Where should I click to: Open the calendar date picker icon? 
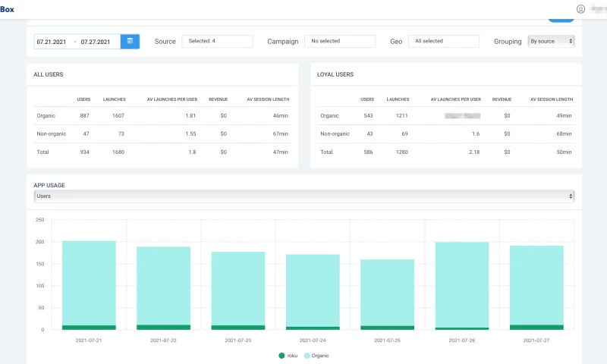(x=130, y=41)
